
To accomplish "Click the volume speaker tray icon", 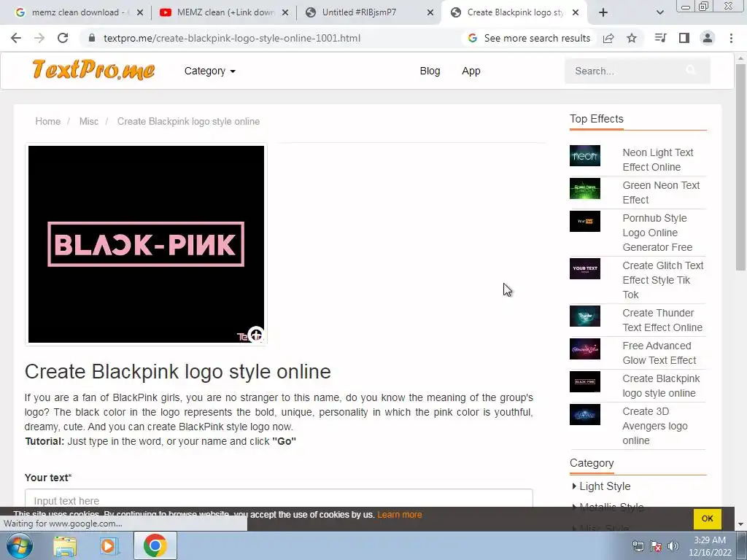I will coord(673,546).
